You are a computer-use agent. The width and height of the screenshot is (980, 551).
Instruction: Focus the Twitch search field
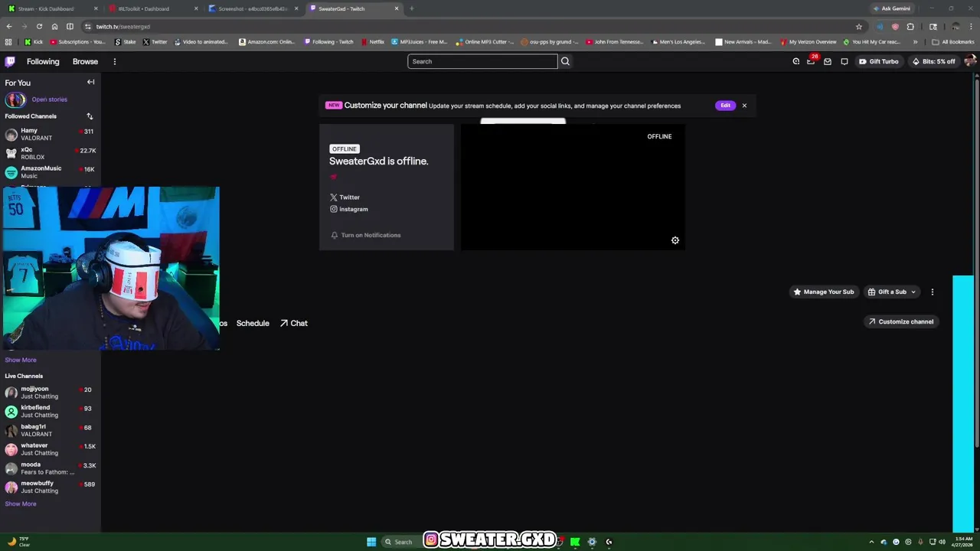pos(482,61)
